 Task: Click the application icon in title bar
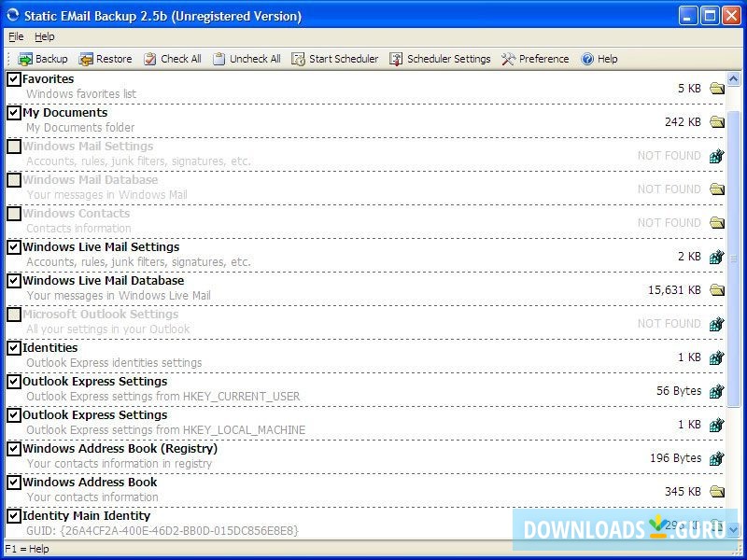13,15
